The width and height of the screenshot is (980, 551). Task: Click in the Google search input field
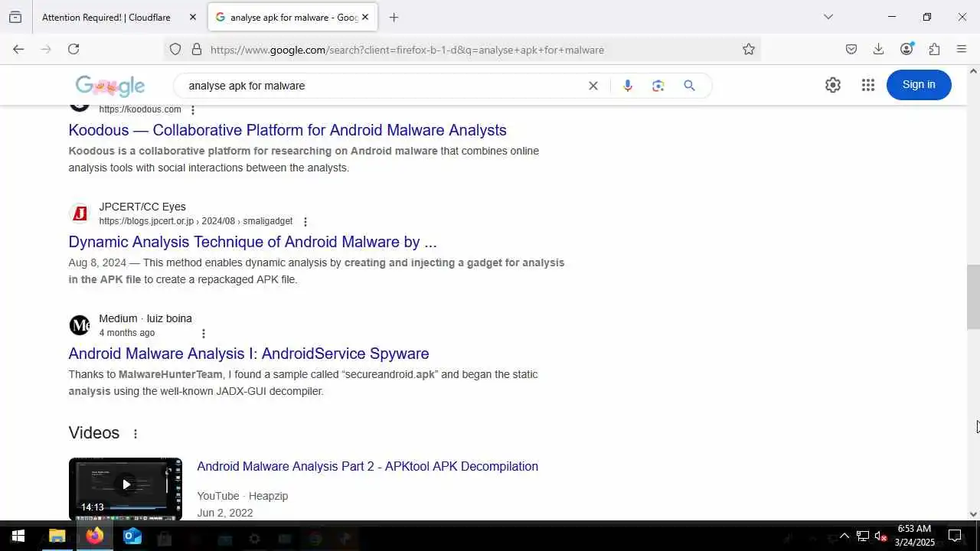(x=383, y=86)
